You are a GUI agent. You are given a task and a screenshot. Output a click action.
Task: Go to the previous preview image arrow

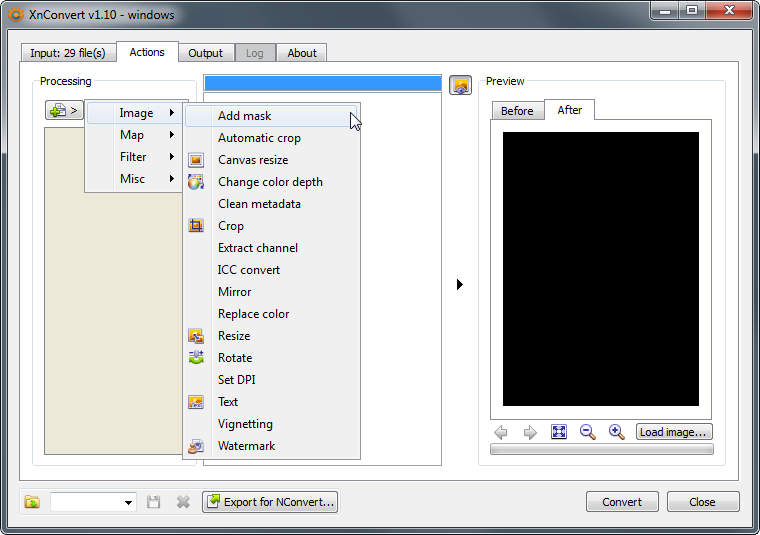point(501,432)
